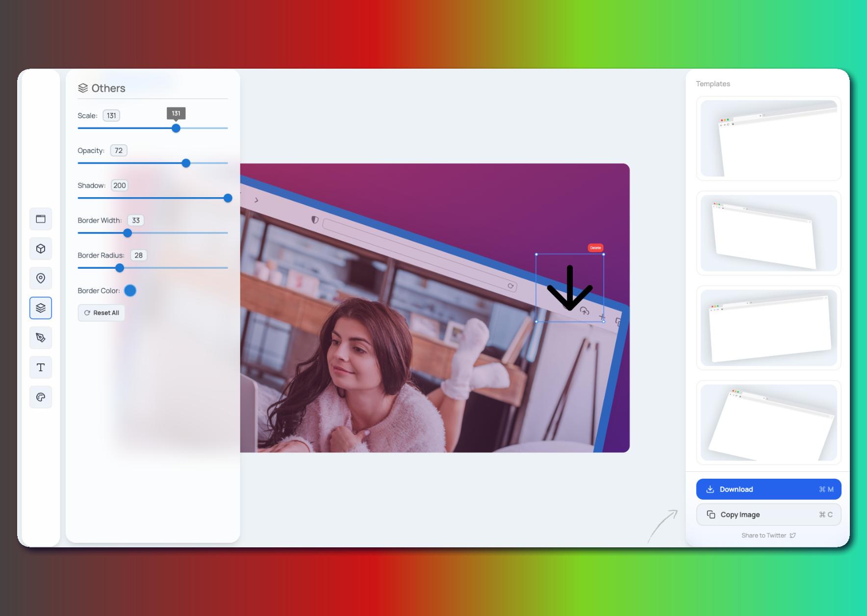Click the download icon on Download button
Screen dimensions: 867x616
[x=710, y=489]
